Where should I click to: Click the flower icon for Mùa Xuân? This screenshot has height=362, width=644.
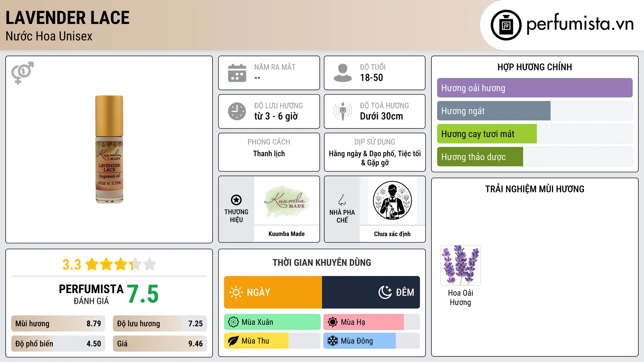click(233, 322)
